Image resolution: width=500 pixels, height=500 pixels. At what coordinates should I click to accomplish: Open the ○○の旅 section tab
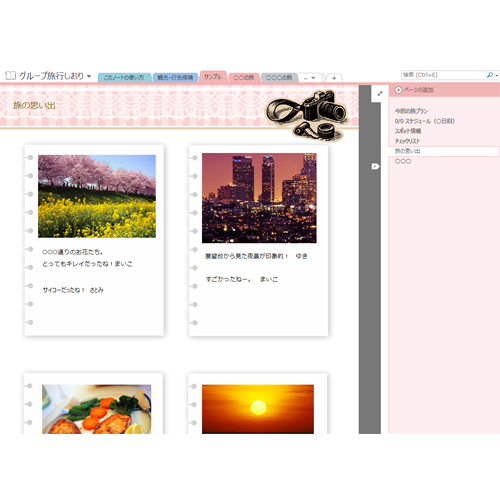(x=244, y=78)
